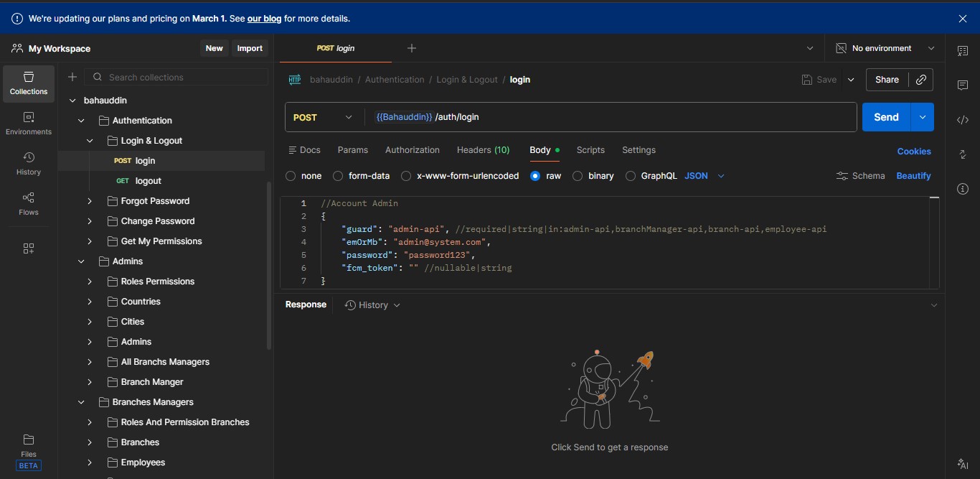
Task: Expand the Forgot Password folder
Action: 90,201
